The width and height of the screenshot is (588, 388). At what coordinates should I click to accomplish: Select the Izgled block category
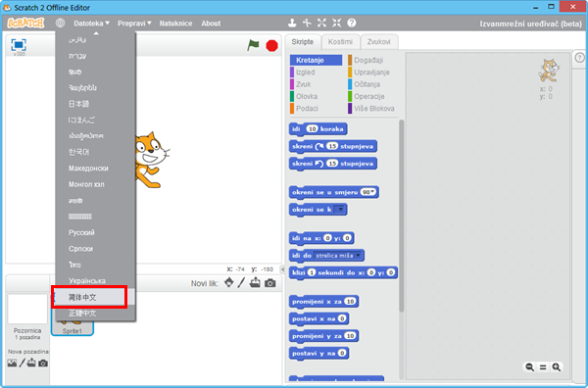pos(316,72)
